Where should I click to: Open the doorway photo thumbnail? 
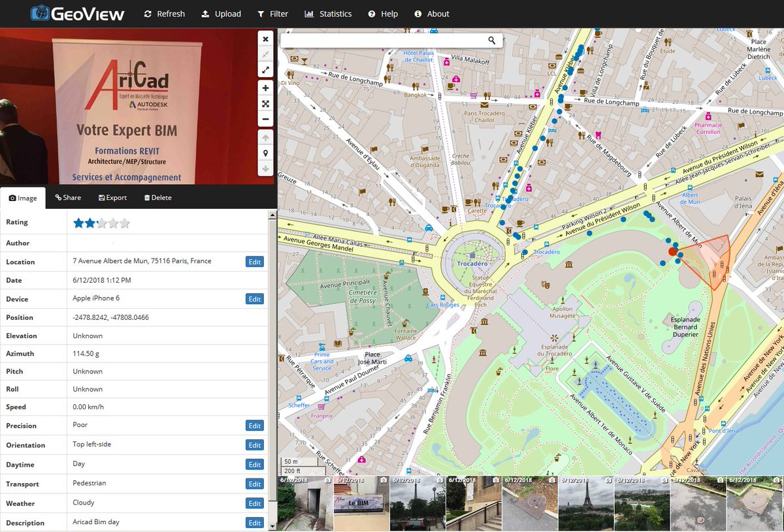coord(305,503)
